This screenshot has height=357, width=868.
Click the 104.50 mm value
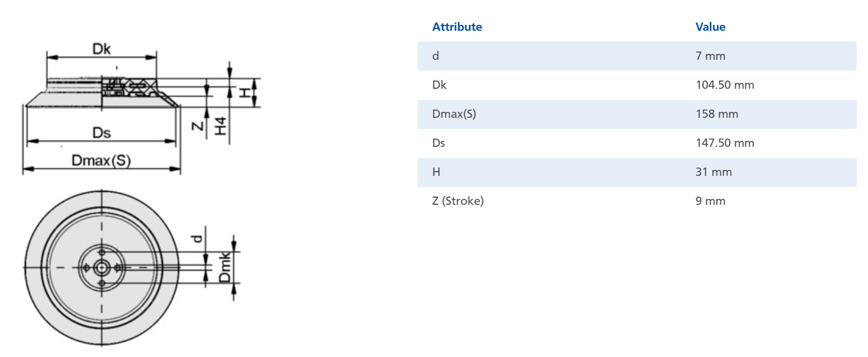coord(725,85)
